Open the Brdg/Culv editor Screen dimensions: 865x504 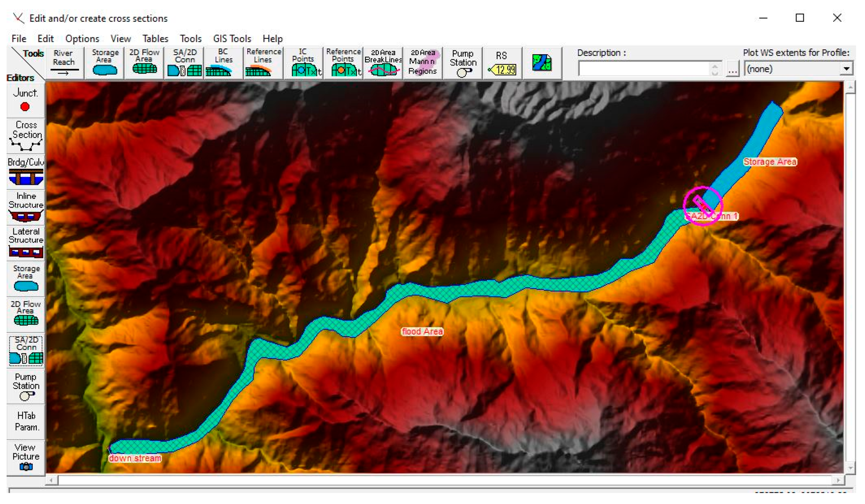[x=26, y=172]
